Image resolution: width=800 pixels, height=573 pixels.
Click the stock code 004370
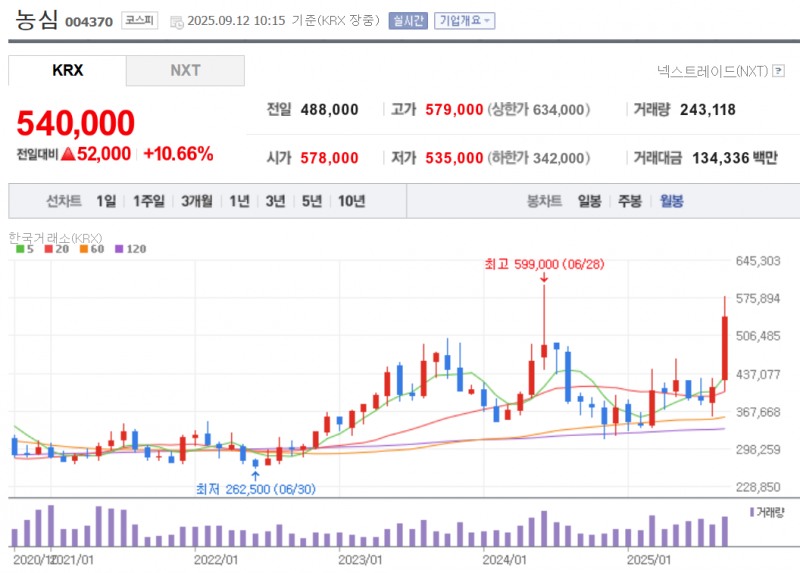pos(89,22)
